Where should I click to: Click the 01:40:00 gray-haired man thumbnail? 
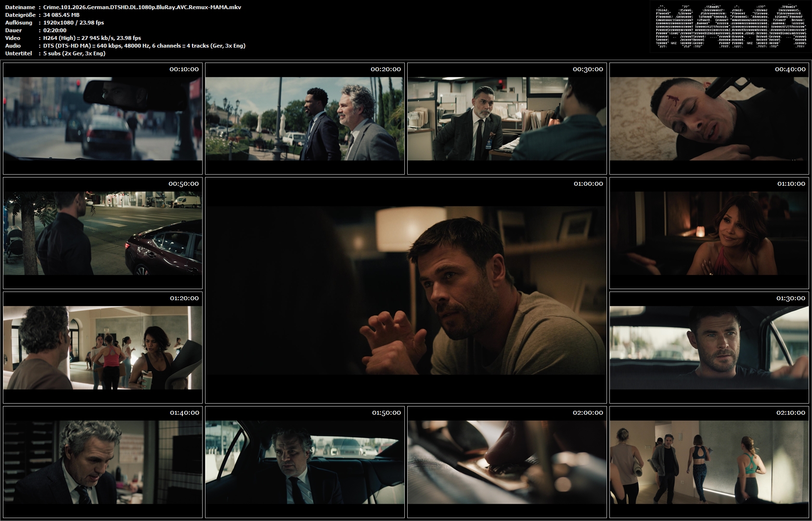[103, 462]
